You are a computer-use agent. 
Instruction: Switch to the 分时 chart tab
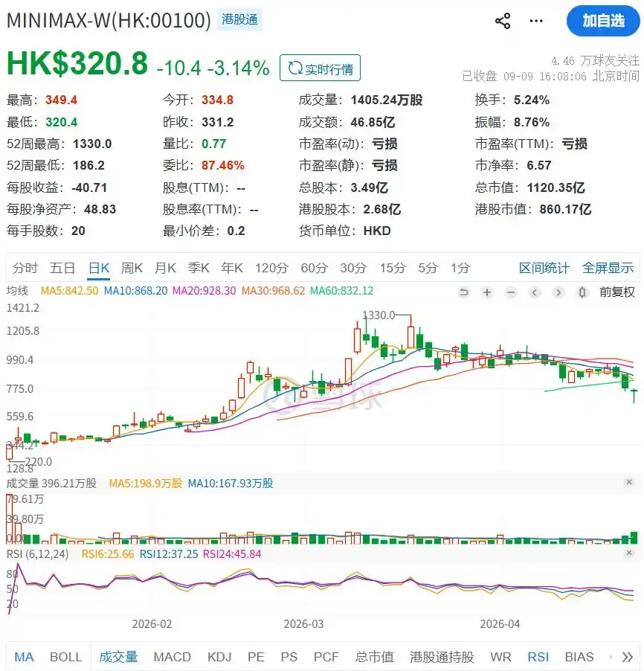coord(25,268)
